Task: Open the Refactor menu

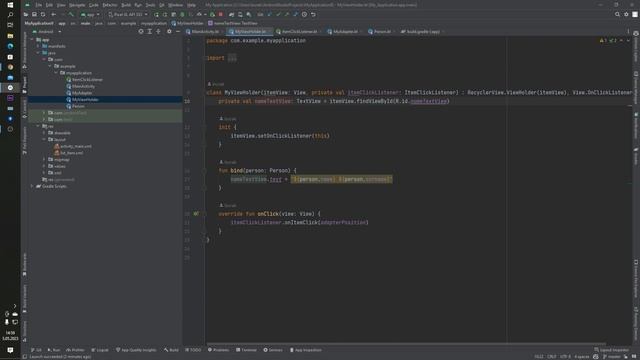Action: [x=110, y=5]
